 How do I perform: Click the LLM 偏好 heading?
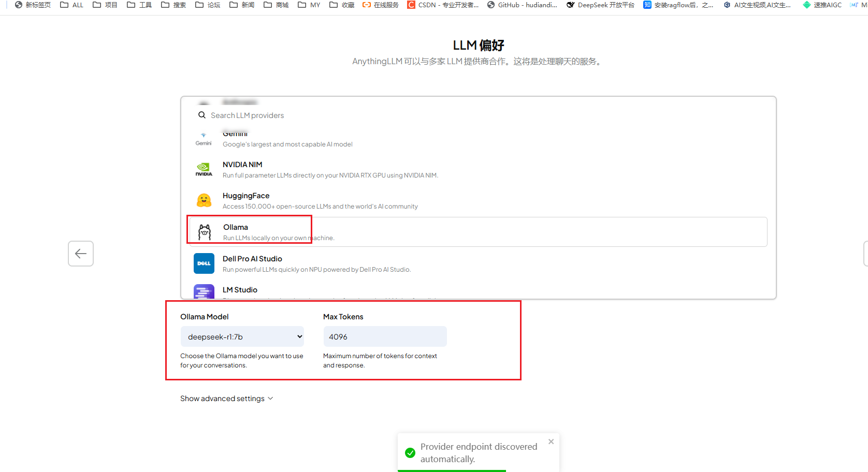point(479,46)
